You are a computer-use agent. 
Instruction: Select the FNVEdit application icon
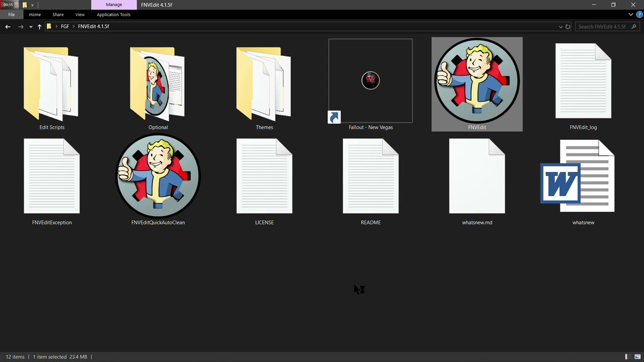(477, 80)
